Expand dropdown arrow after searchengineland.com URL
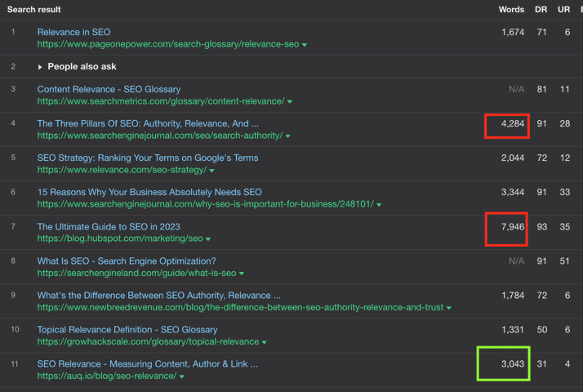Screen dimensions: 583x392 (x=242, y=274)
